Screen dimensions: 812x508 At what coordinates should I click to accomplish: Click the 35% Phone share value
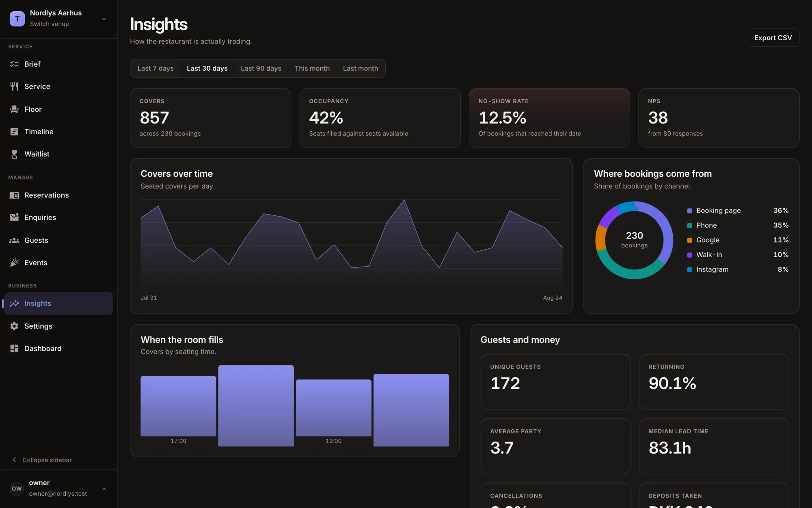781,225
